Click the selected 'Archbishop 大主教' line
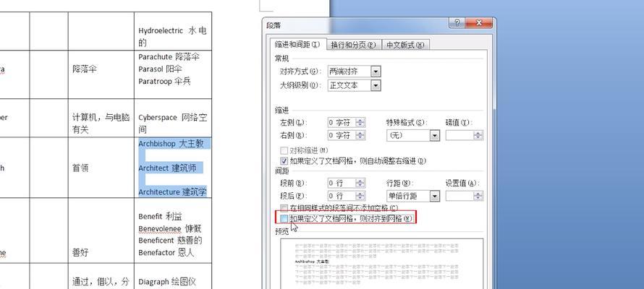Image resolution: width=644 pixels, height=289 pixels. [171, 144]
